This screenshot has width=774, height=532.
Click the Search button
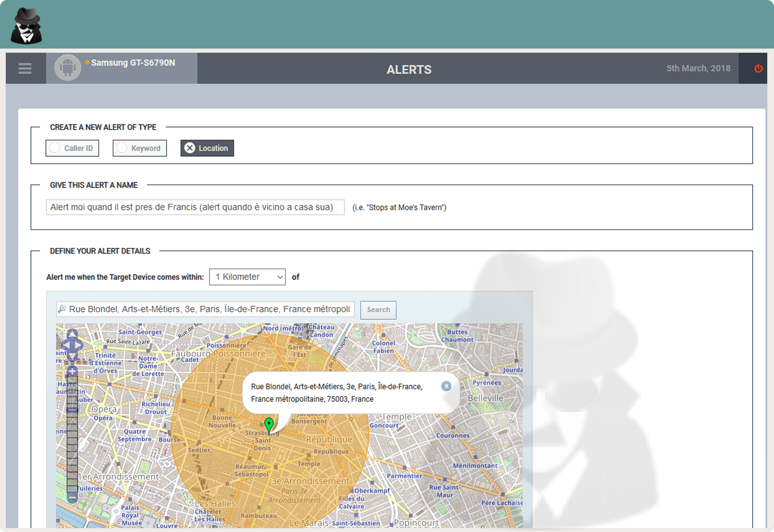(378, 310)
